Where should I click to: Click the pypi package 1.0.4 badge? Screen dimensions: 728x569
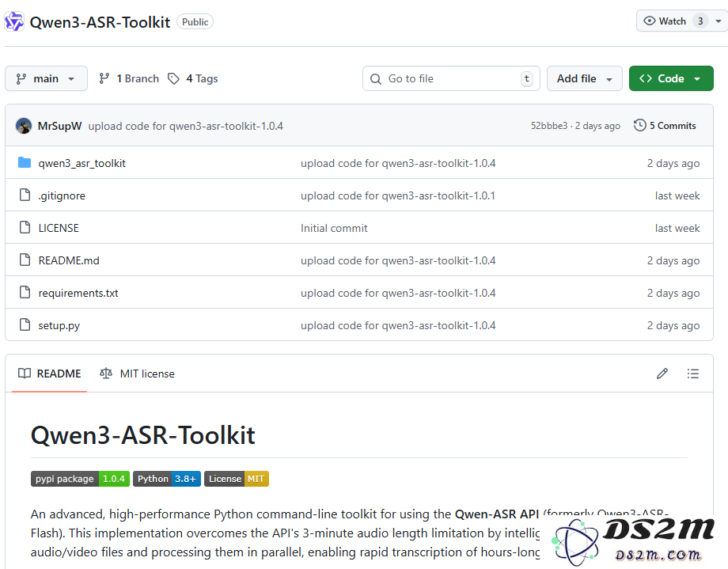[80, 478]
